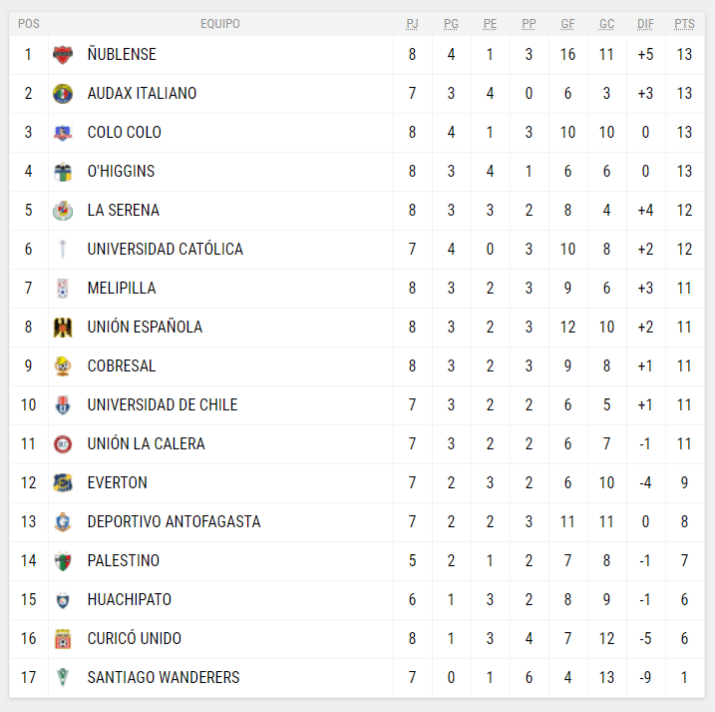Click the Cobresal team crest
715x712 pixels.
[x=63, y=366]
